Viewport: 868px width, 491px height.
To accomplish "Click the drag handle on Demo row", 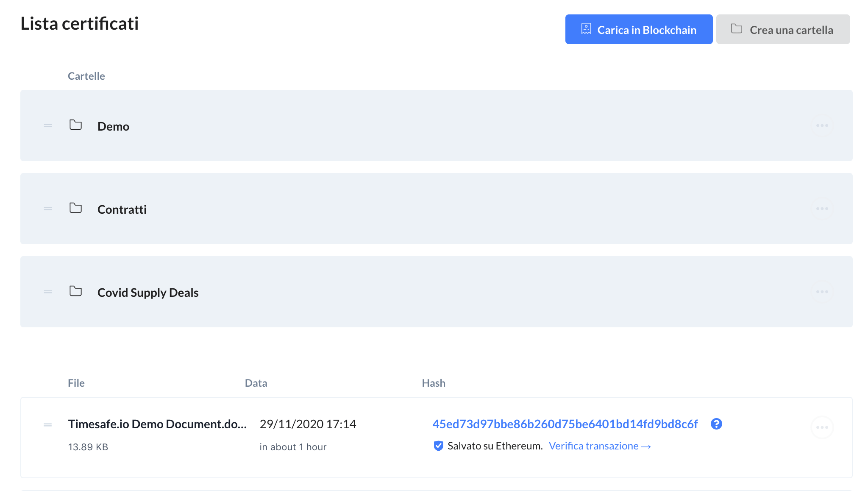I will point(48,126).
